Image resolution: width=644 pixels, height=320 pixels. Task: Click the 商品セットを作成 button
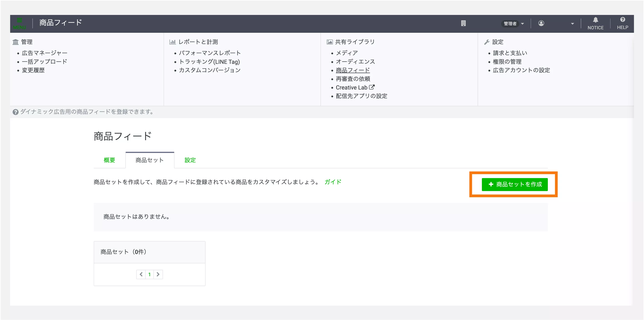pos(515,184)
